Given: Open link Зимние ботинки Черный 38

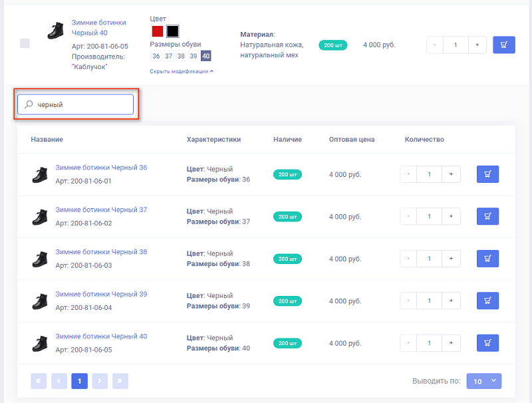Looking at the screenshot, I should point(101,251).
